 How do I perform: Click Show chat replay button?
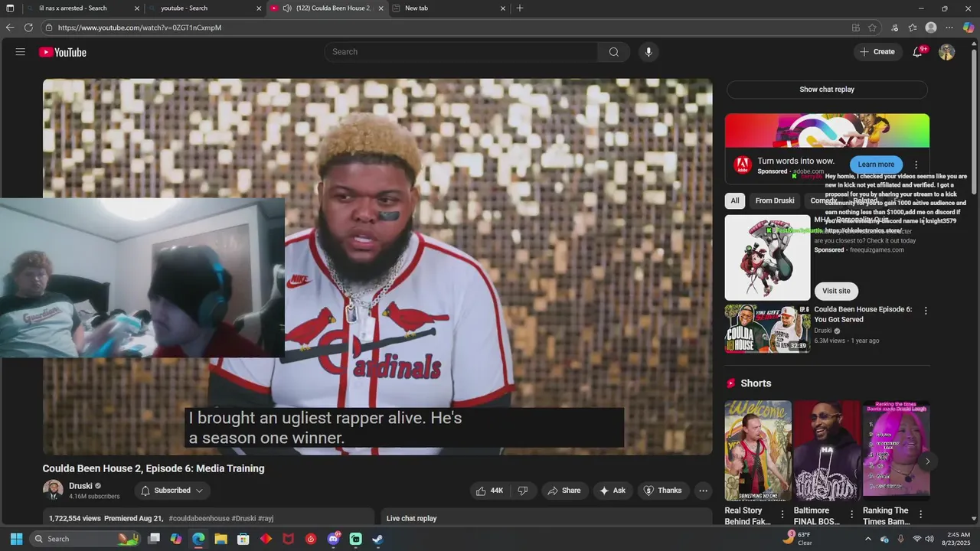(x=827, y=90)
